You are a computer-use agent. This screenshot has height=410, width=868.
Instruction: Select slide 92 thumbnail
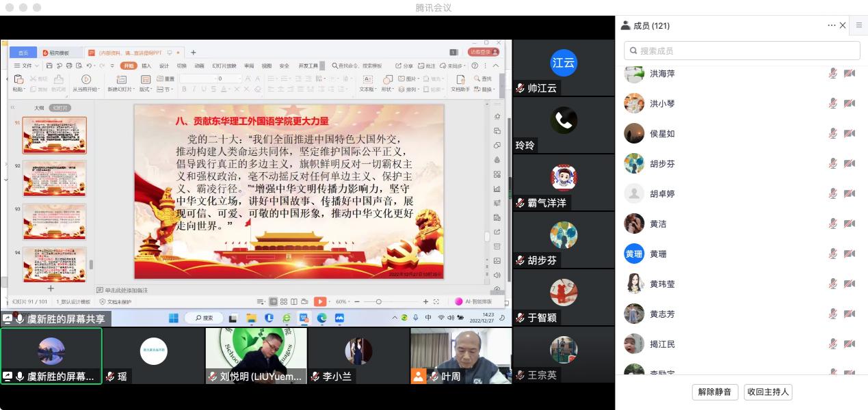pyautogui.click(x=55, y=178)
